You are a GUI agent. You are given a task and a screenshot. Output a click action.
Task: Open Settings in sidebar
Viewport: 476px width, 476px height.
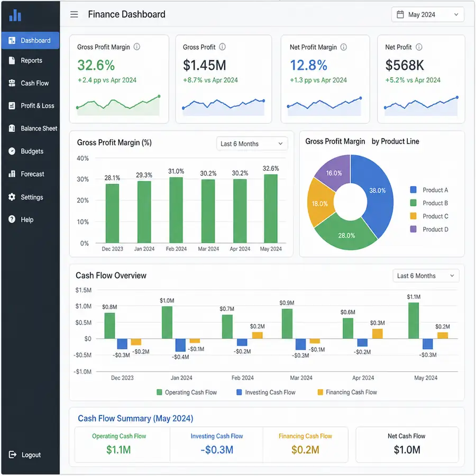30,197
